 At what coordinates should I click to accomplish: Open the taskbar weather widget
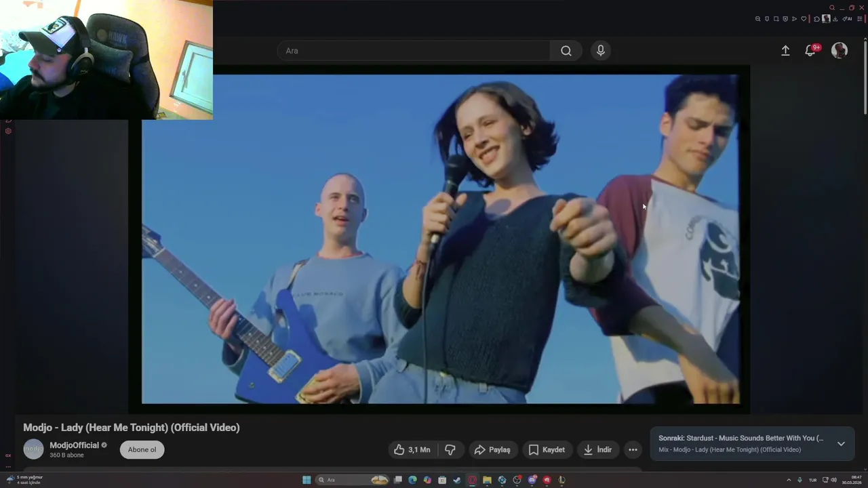(x=24, y=480)
